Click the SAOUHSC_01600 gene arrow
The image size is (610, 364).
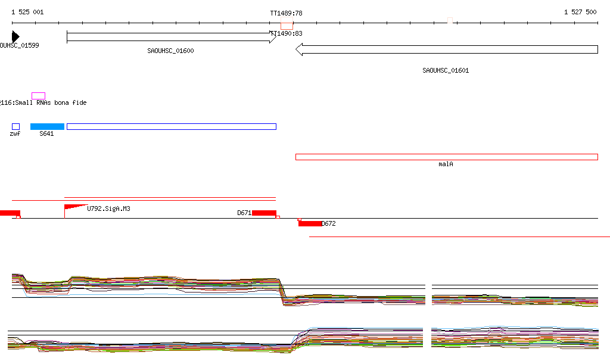click(x=172, y=37)
